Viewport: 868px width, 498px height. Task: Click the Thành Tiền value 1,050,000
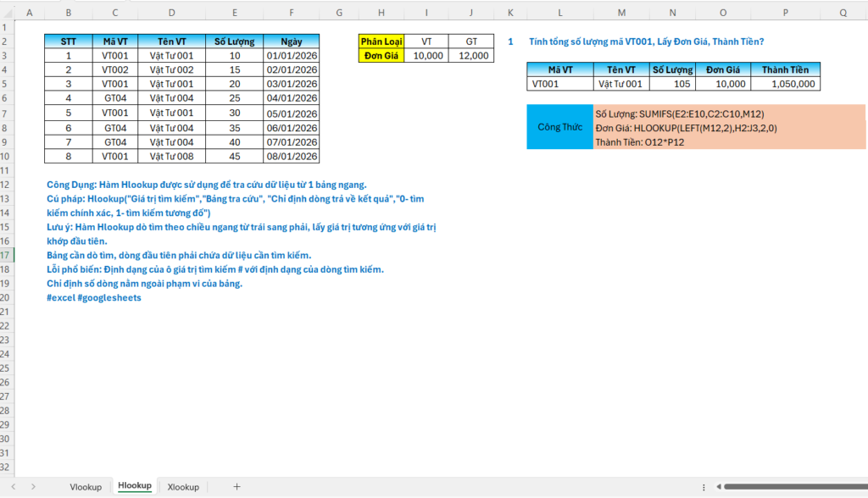(785, 84)
